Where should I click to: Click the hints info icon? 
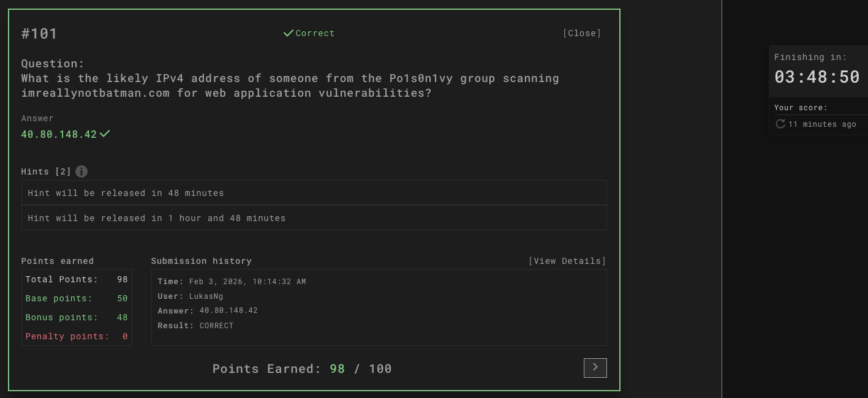coord(81,171)
